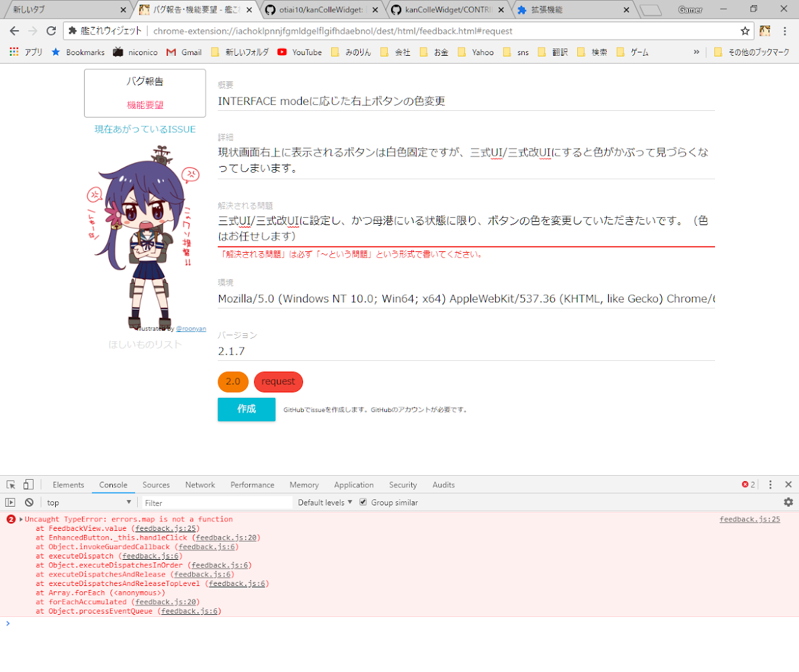Close the DevTools panel

[x=788, y=485]
